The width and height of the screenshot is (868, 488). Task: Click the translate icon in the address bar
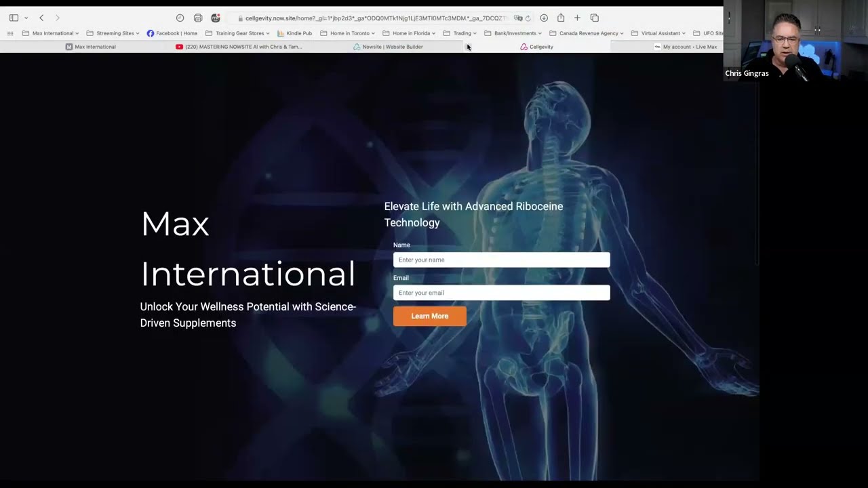pos(518,18)
